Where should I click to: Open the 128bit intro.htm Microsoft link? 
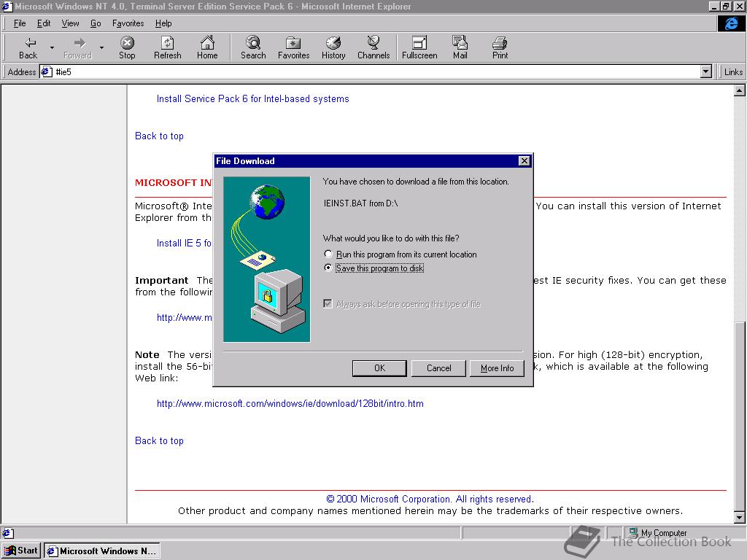pos(290,404)
